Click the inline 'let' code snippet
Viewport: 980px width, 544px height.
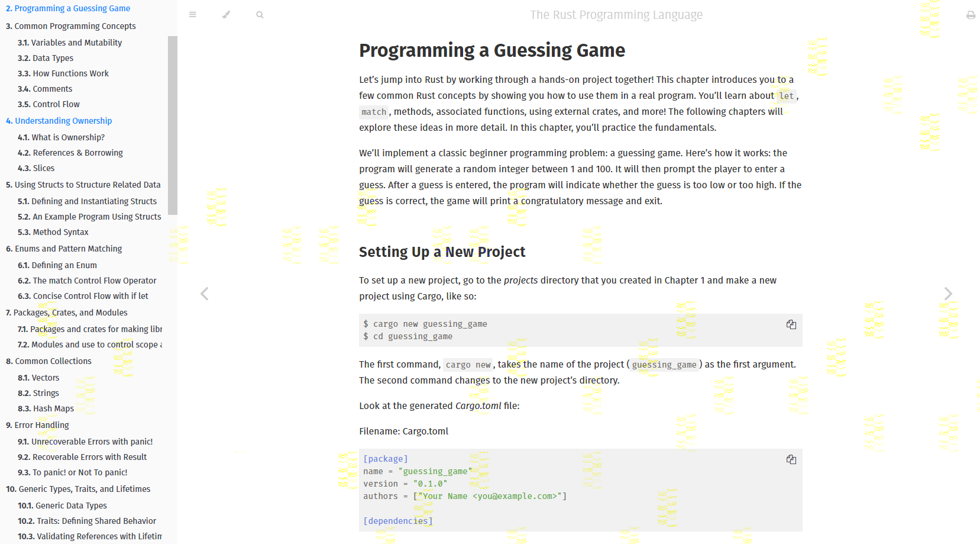(787, 96)
